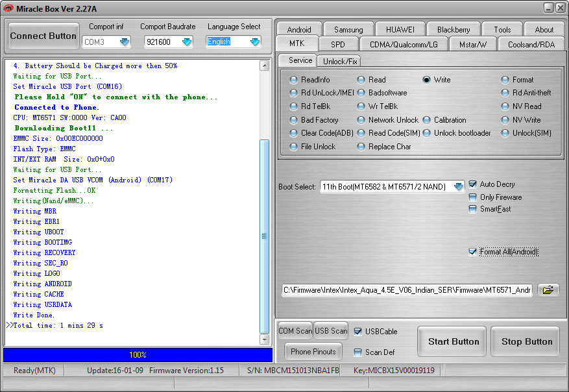Viewport: 569px width, 392px height.
Task: Switch to the Samsung tab
Action: coord(348,29)
